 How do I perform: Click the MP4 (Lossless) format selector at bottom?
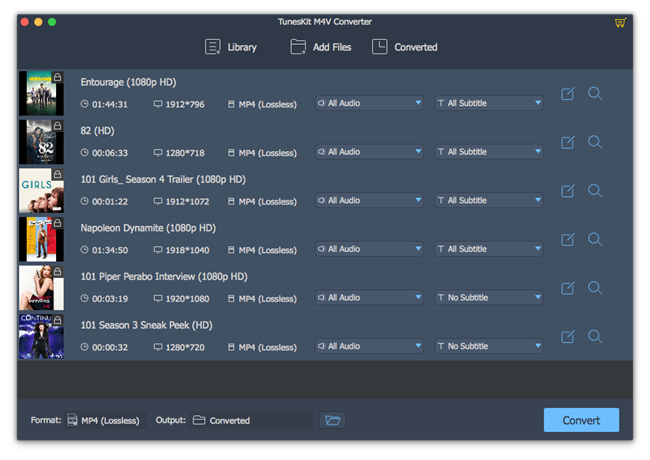(x=106, y=420)
